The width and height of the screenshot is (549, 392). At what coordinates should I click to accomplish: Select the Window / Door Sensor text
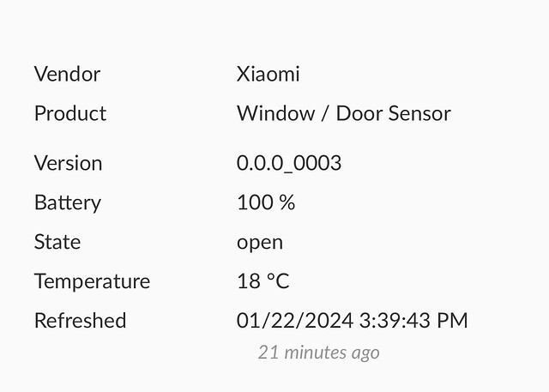click(344, 113)
